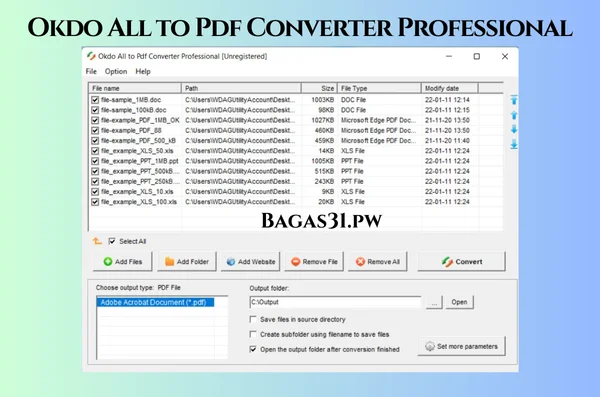Select the 1027KB size cell

[323, 120]
